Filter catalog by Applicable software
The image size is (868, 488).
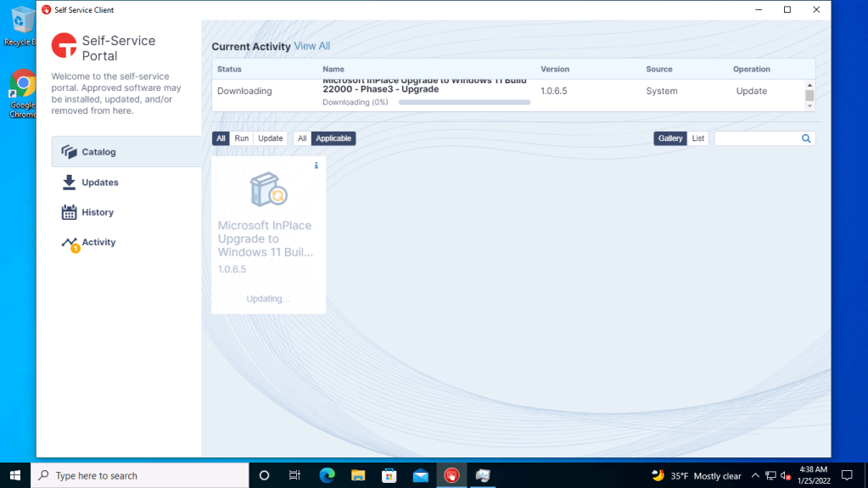click(x=333, y=138)
